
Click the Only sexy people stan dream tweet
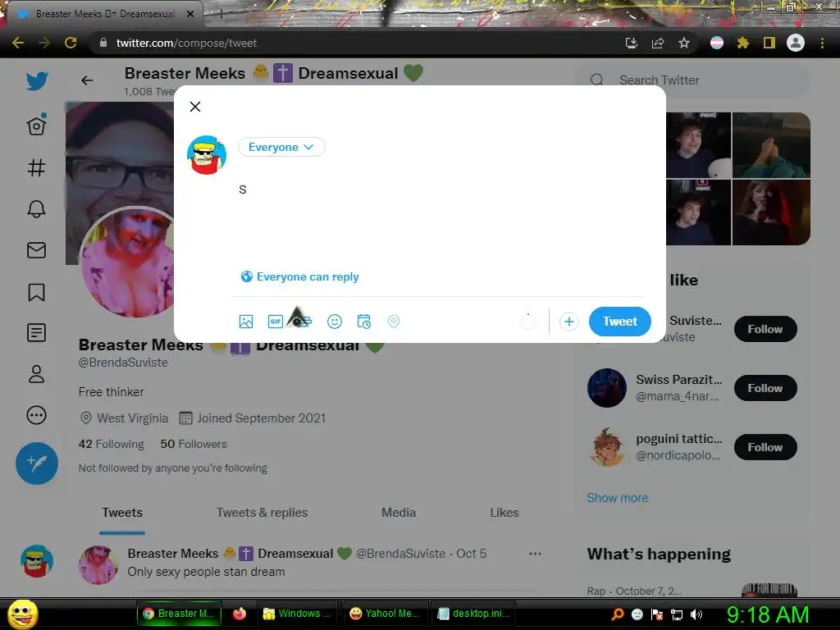click(206, 572)
